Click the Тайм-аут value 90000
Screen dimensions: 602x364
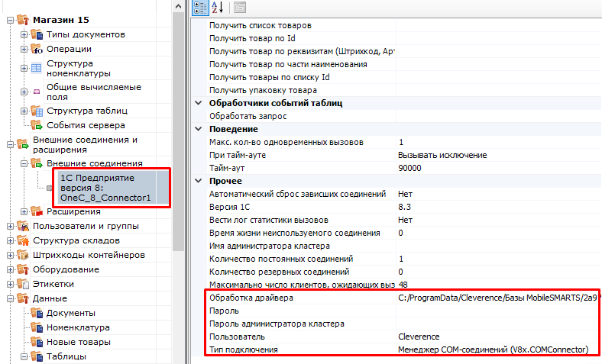coord(498,168)
